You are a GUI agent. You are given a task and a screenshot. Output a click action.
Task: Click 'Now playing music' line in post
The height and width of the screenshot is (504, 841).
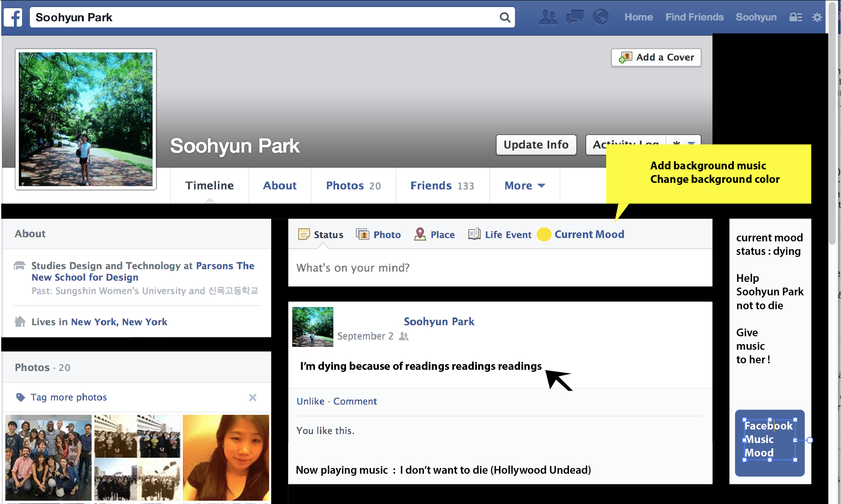pyautogui.click(x=443, y=470)
